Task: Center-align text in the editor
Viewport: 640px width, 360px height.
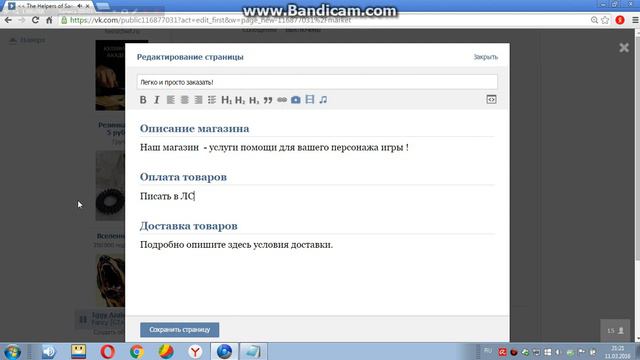Action: click(x=184, y=100)
